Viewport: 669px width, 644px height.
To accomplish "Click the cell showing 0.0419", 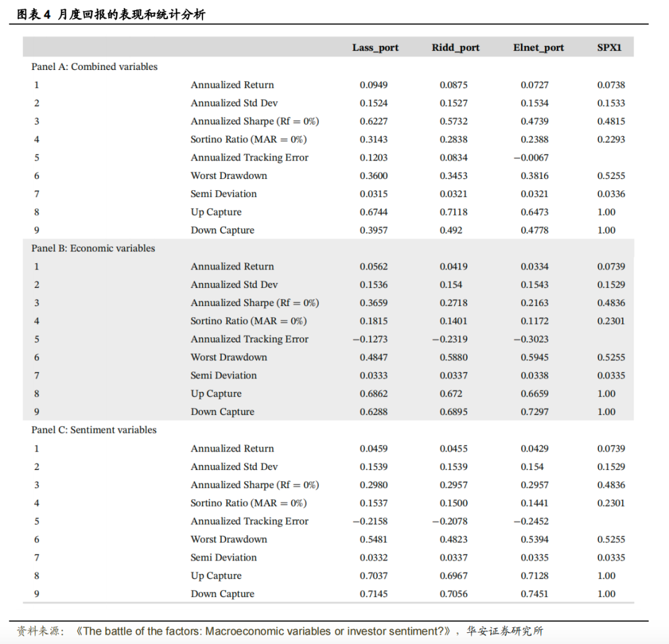I will click(453, 266).
